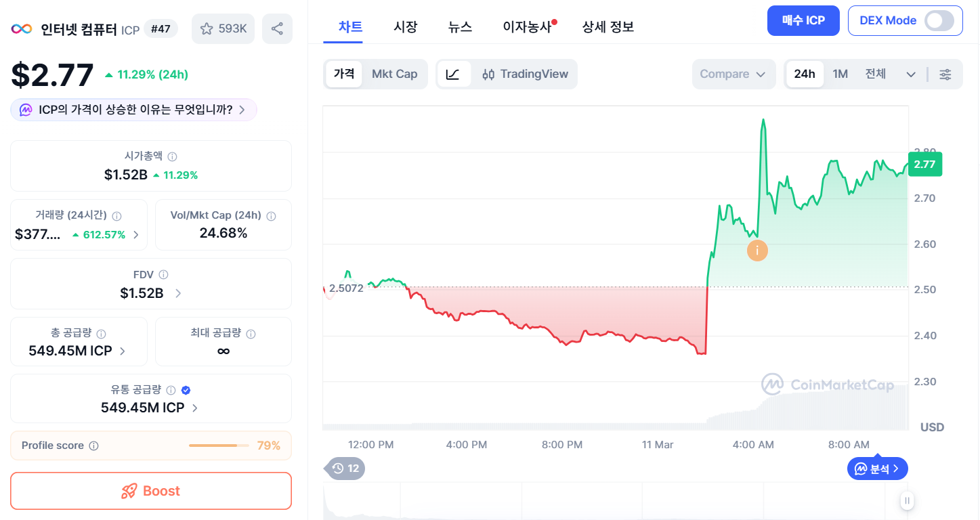The width and height of the screenshot is (980, 520).
Task: Click the $2.77 price heading
Action: [52, 74]
